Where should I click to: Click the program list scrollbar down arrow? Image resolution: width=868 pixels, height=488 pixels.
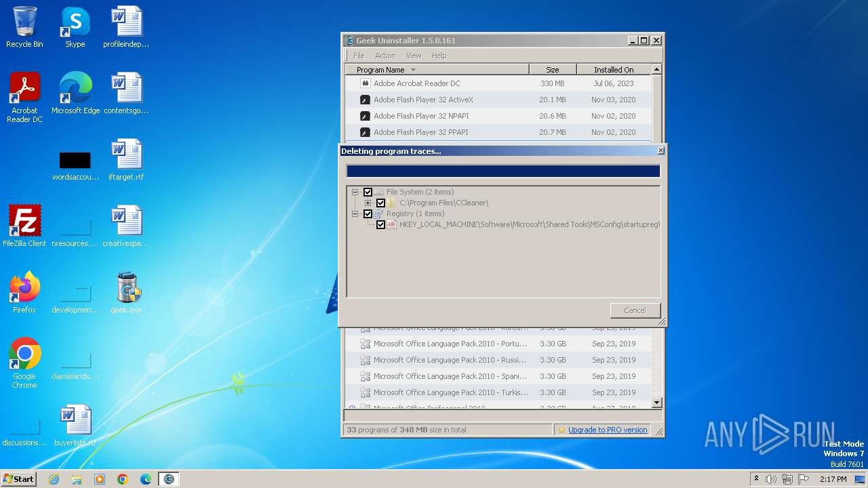pyautogui.click(x=656, y=403)
